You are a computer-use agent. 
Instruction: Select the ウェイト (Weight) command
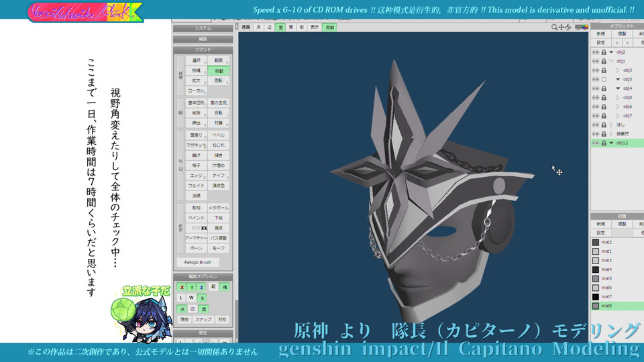pyautogui.click(x=197, y=186)
